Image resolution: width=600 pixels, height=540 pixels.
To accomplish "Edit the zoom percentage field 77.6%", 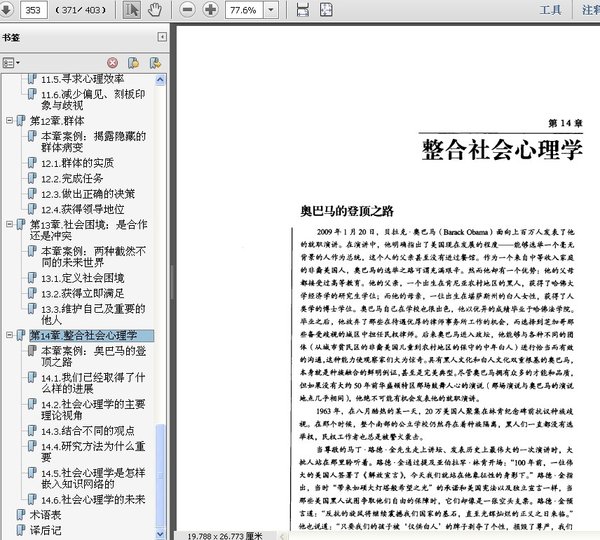I will pyautogui.click(x=244, y=10).
